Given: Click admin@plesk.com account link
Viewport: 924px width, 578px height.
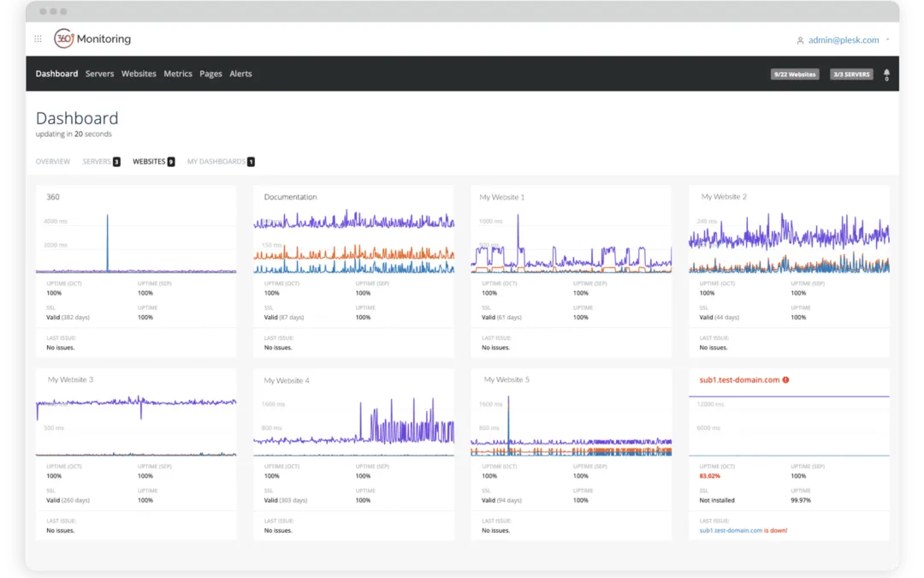Looking at the screenshot, I should click(844, 39).
